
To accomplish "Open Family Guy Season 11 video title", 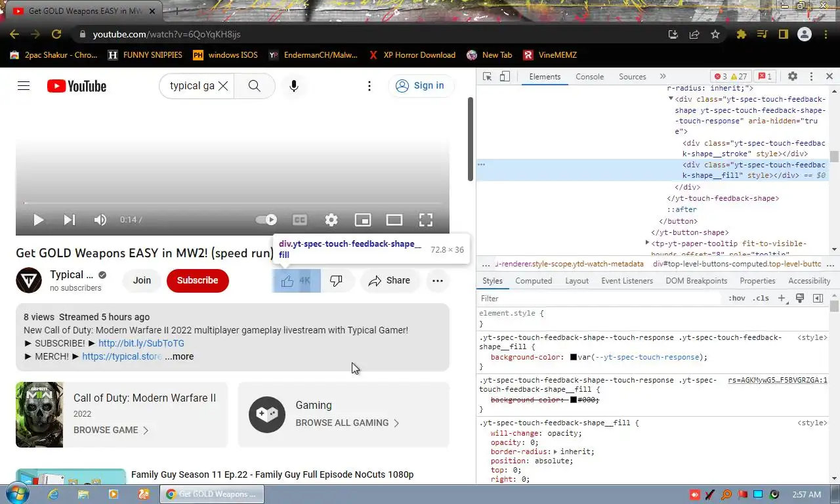I will click(x=272, y=474).
